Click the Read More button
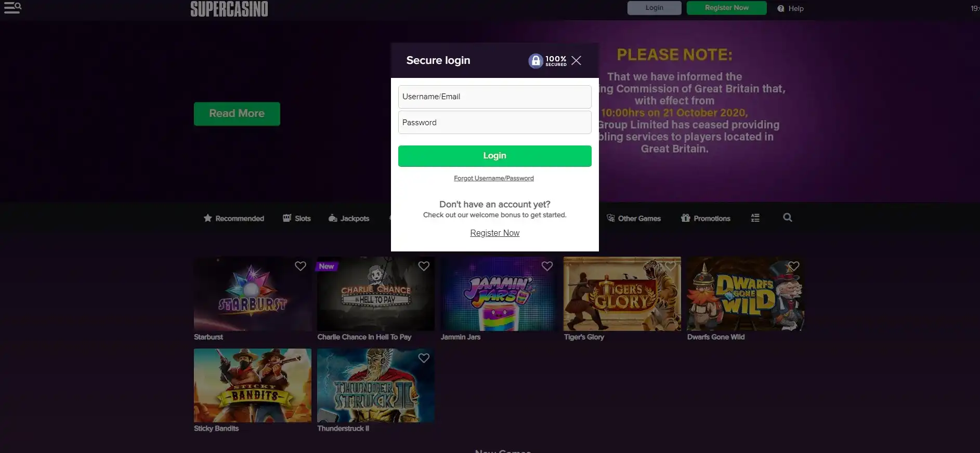The height and width of the screenshot is (453, 980). coord(237,114)
